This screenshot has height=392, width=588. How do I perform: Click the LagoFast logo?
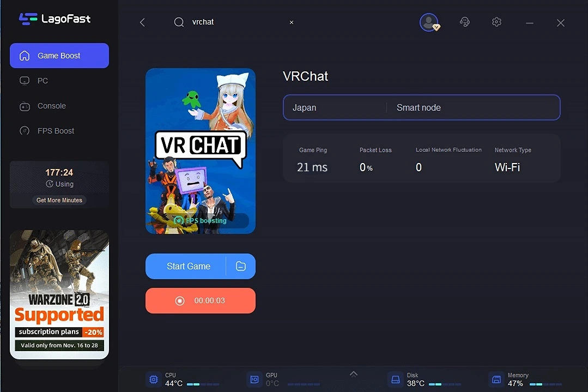(54, 19)
